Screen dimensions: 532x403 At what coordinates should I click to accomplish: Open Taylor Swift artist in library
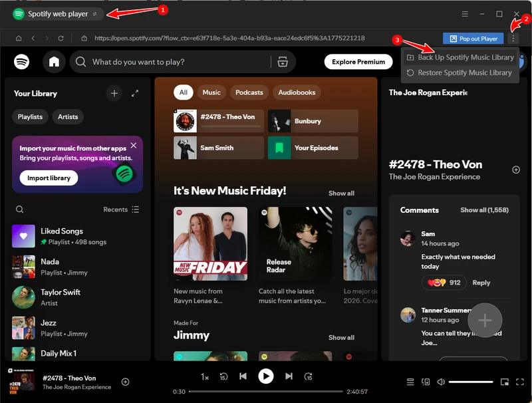(x=78, y=297)
